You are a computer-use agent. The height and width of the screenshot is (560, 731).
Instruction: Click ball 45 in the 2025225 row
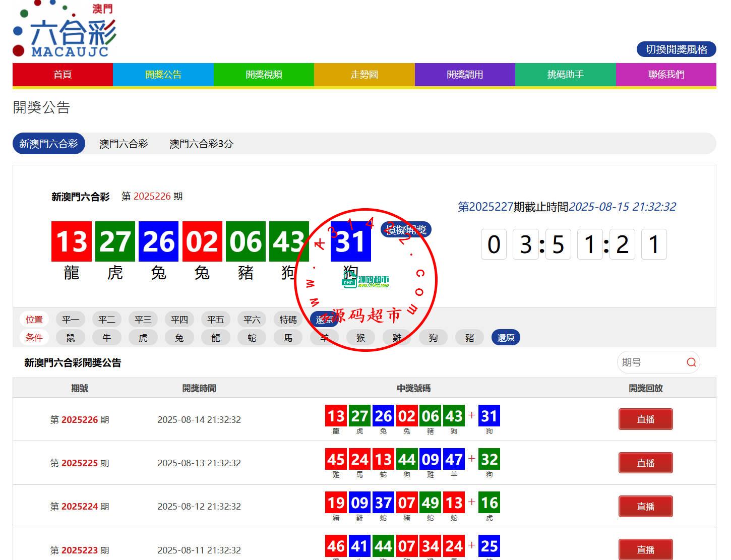(336, 459)
